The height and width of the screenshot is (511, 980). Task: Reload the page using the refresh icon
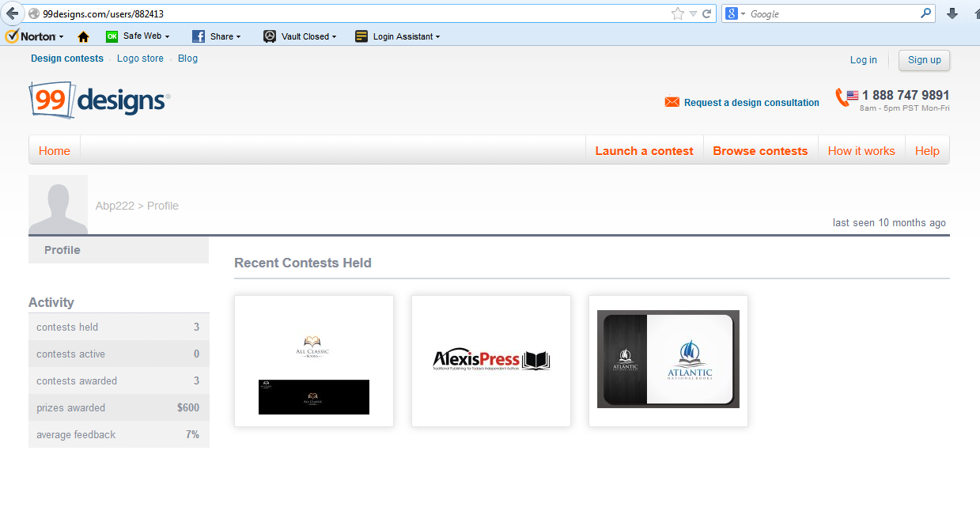click(707, 13)
